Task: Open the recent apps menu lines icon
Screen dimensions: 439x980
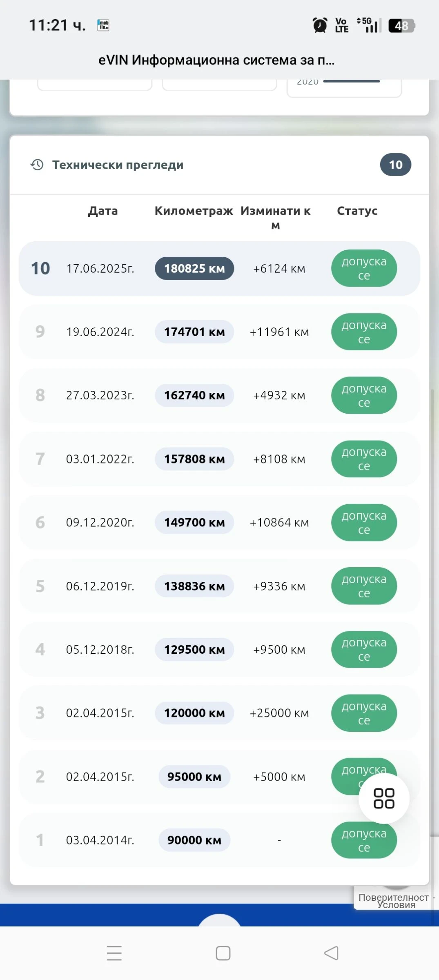Action: pyautogui.click(x=114, y=953)
